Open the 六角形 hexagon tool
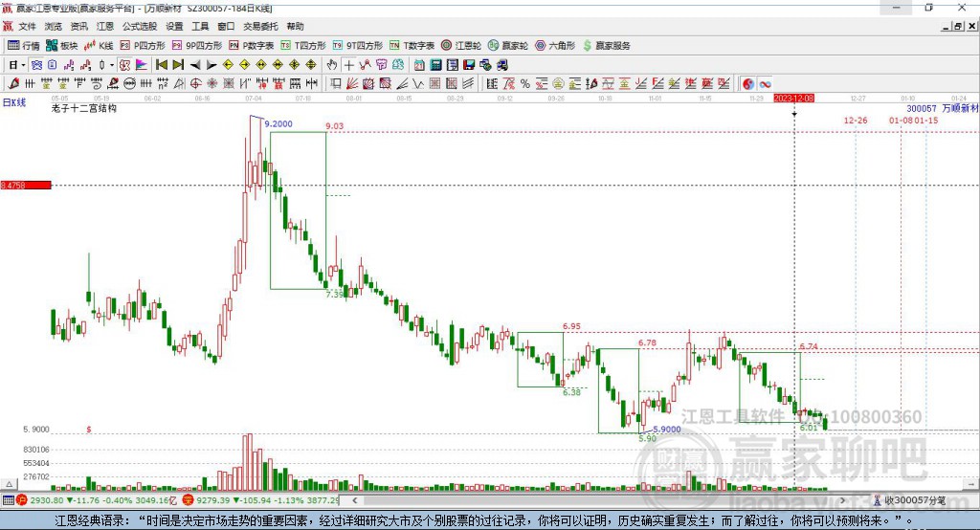The height and width of the screenshot is (530, 980). pyautogui.click(x=555, y=46)
